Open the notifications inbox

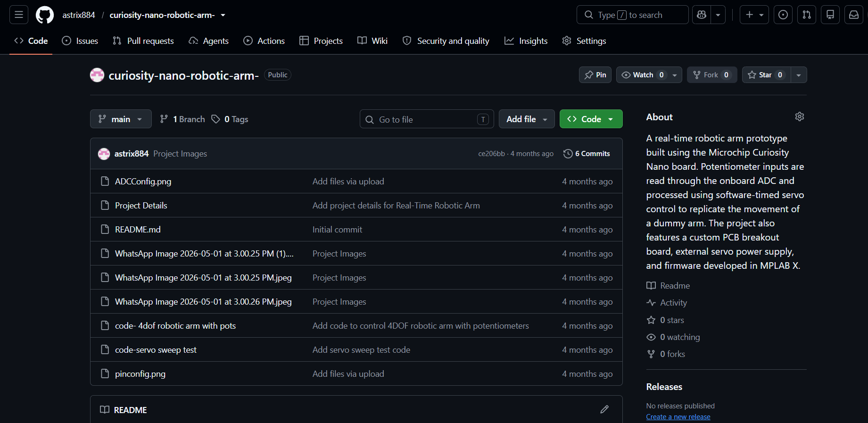pyautogui.click(x=854, y=15)
